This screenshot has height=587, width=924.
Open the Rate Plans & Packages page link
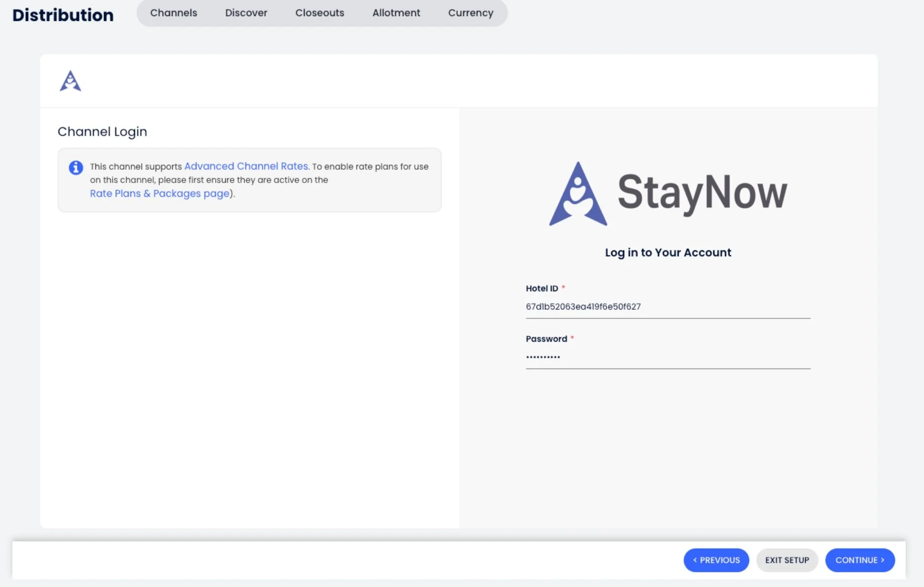tap(160, 193)
